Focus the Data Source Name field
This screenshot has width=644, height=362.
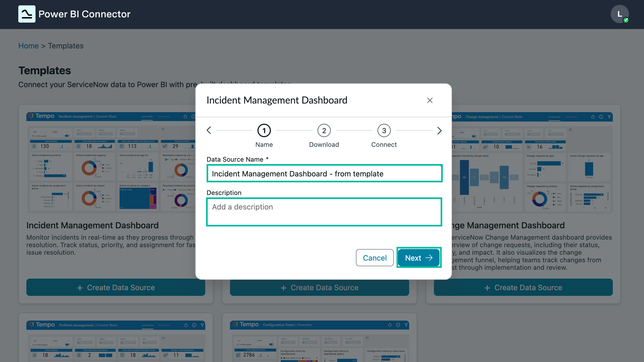324,173
